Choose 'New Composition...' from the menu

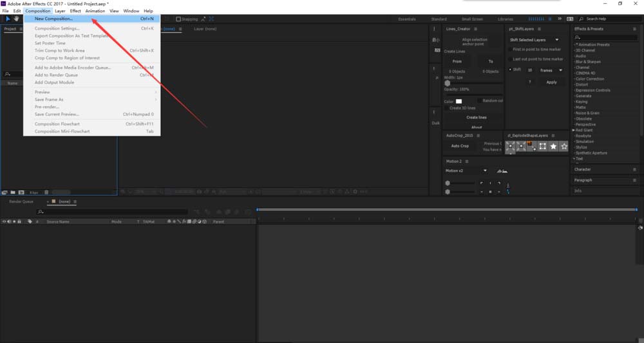tap(54, 19)
